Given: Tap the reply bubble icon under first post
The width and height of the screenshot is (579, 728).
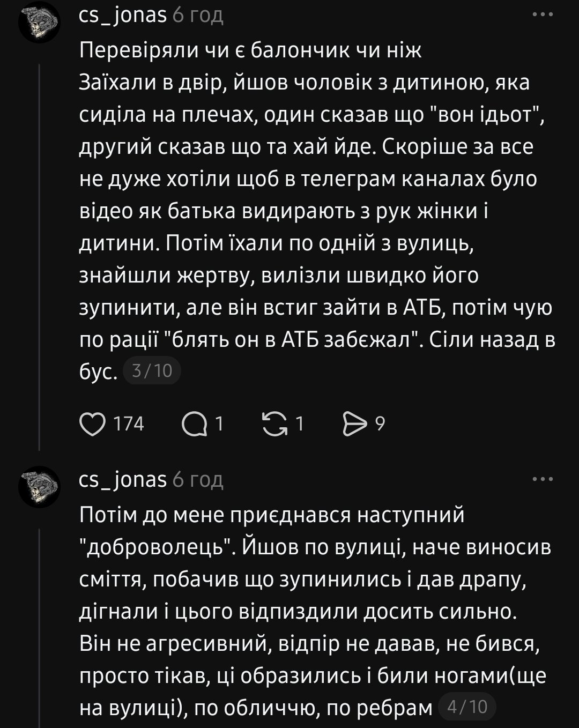Looking at the screenshot, I should (195, 425).
